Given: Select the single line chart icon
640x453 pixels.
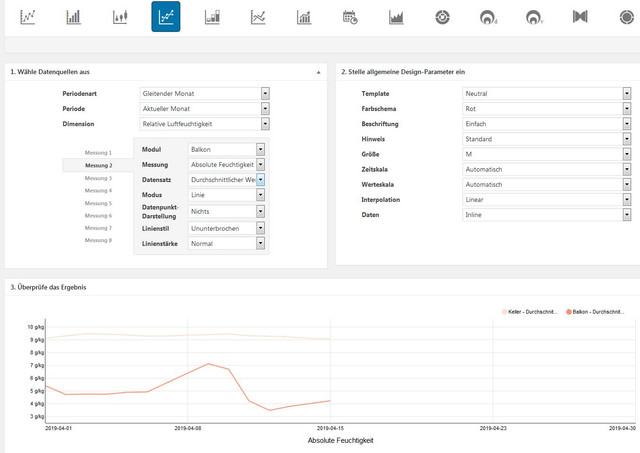Looking at the screenshot, I should [28, 17].
